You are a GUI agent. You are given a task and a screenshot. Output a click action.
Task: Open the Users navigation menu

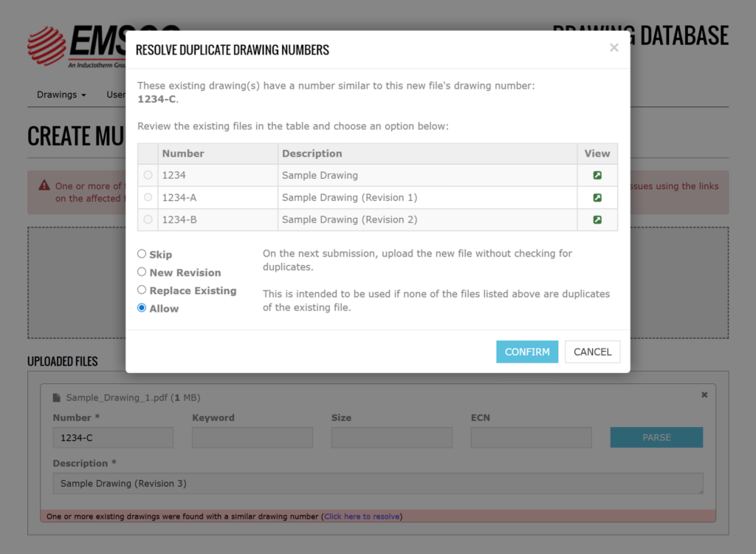click(x=117, y=95)
